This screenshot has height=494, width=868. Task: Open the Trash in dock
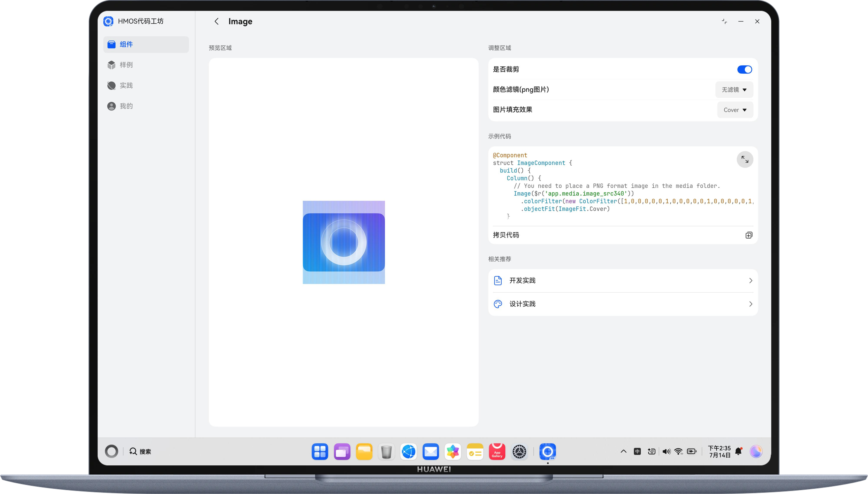click(386, 452)
